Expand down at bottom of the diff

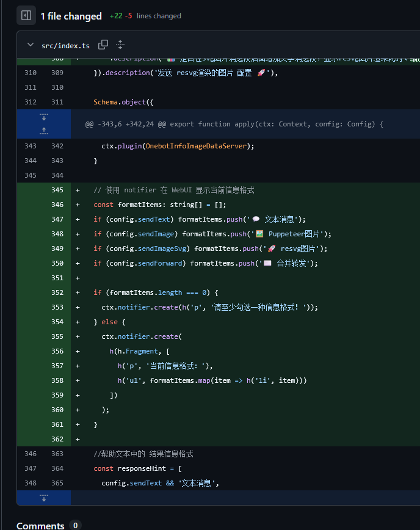click(x=44, y=498)
